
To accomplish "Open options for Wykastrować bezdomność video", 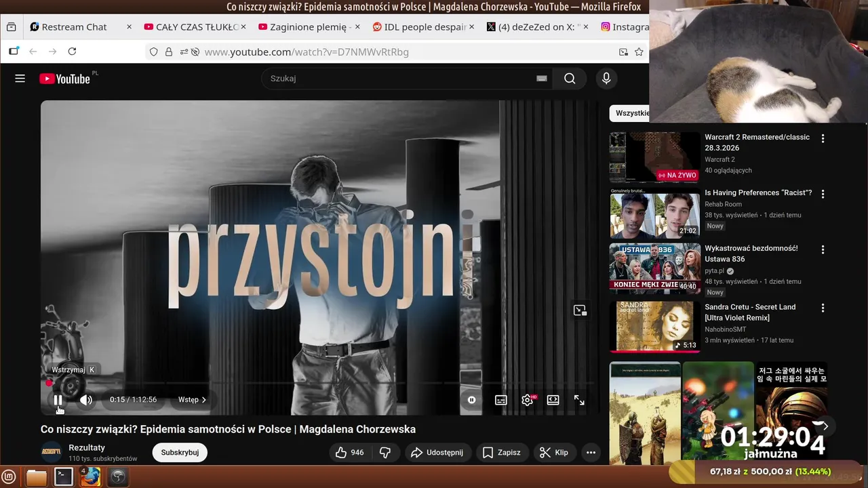I will [x=823, y=249].
